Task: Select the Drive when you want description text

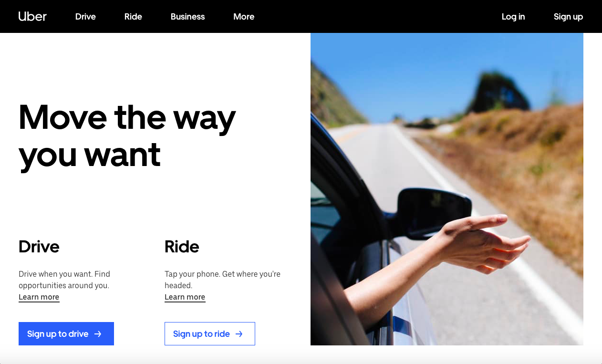Action: [64, 280]
